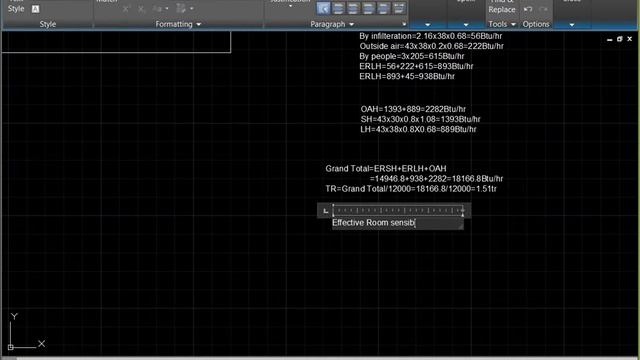
Task: Click the text box corner resize grip
Action: pyautogui.click(x=461, y=227)
